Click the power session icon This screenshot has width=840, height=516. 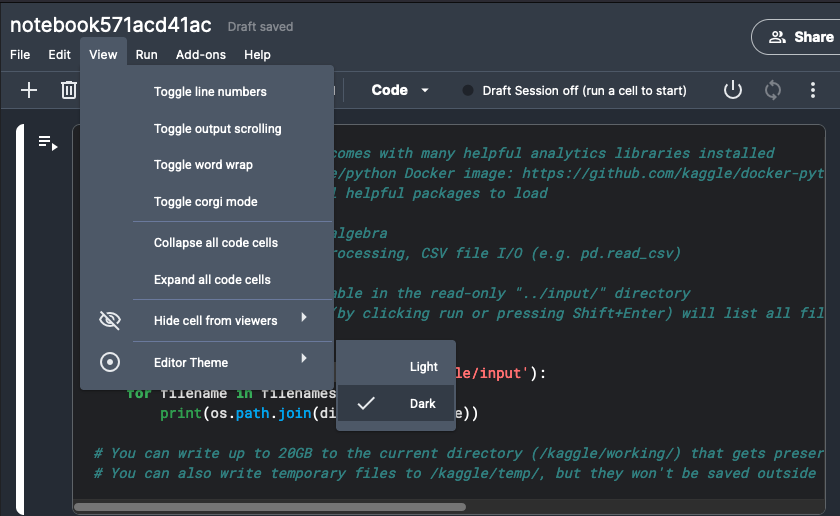(732, 90)
